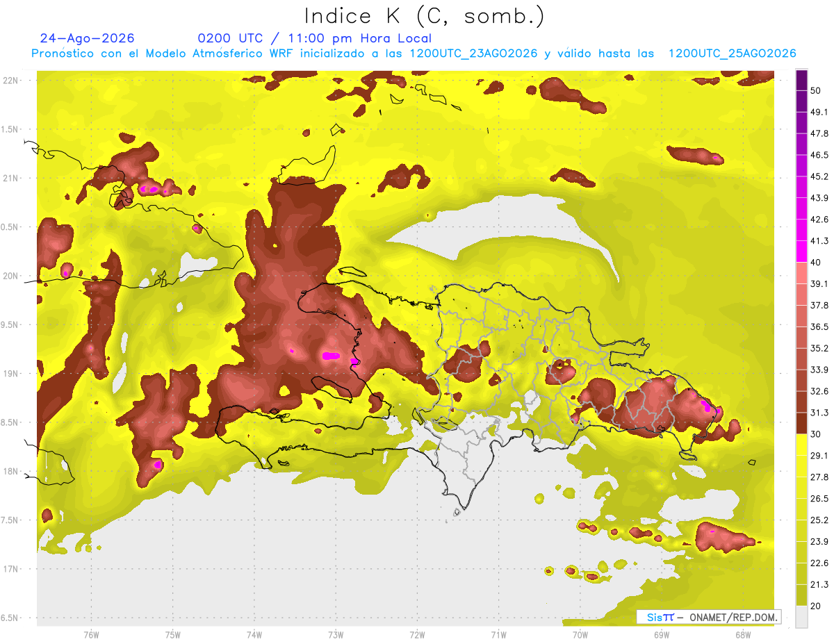
Task: Click the latitude axis label '18N'
Action: [10, 472]
